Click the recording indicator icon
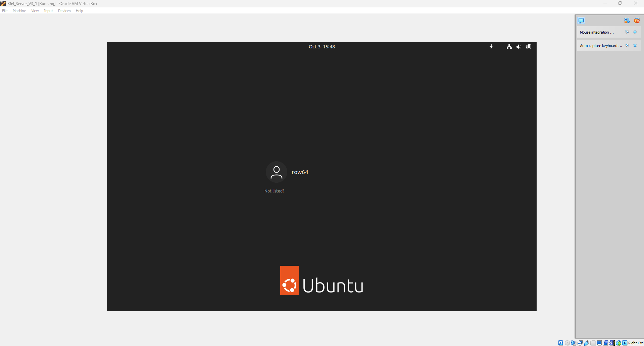Screen dimensions: 644x346 tap(606, 343)
